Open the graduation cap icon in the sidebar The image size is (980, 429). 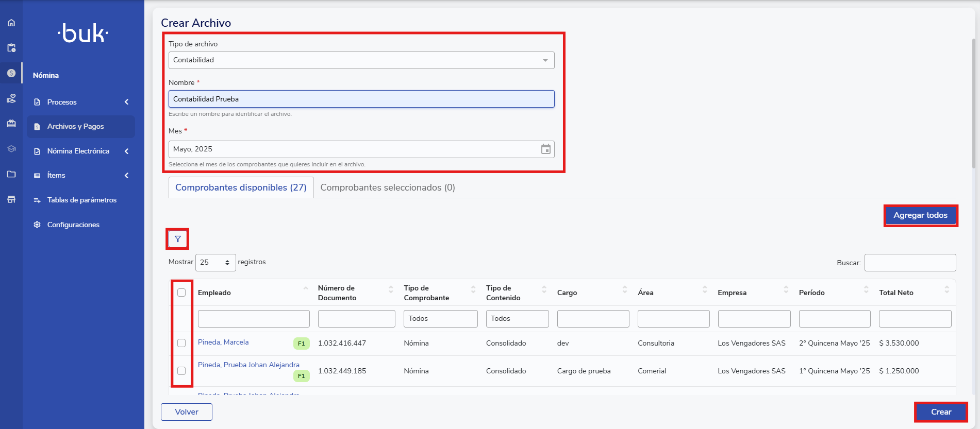tap(11, 149)
